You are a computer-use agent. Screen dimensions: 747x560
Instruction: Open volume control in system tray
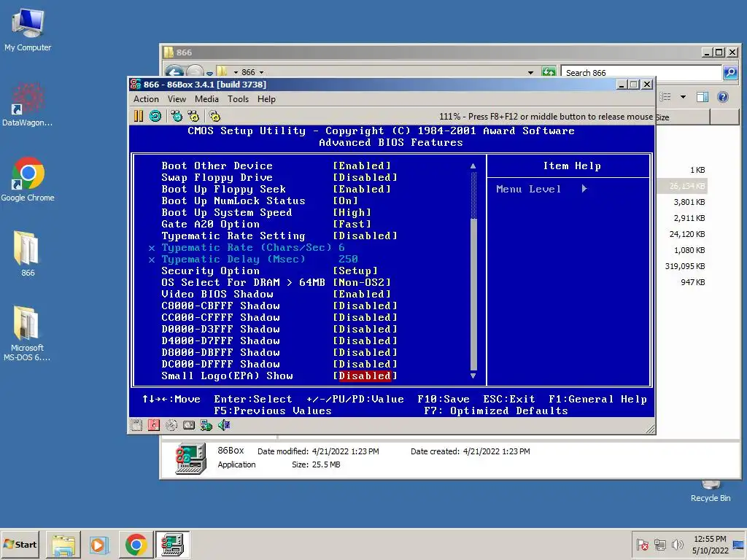tap(677, 544)
